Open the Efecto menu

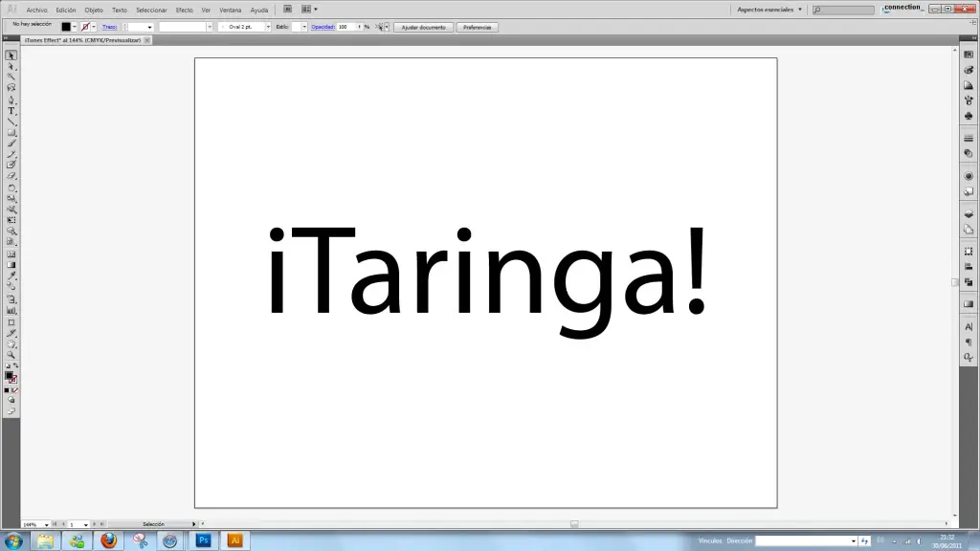click(184, 10)
